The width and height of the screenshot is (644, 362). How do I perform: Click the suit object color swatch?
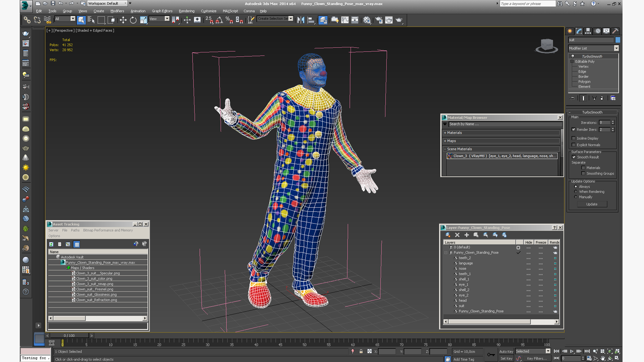(618, 40)
